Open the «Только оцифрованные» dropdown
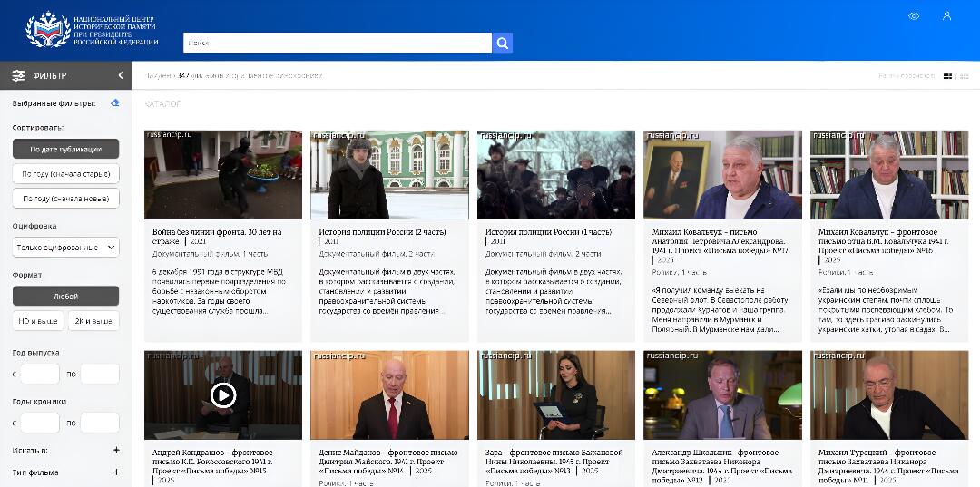 point(65,248)
